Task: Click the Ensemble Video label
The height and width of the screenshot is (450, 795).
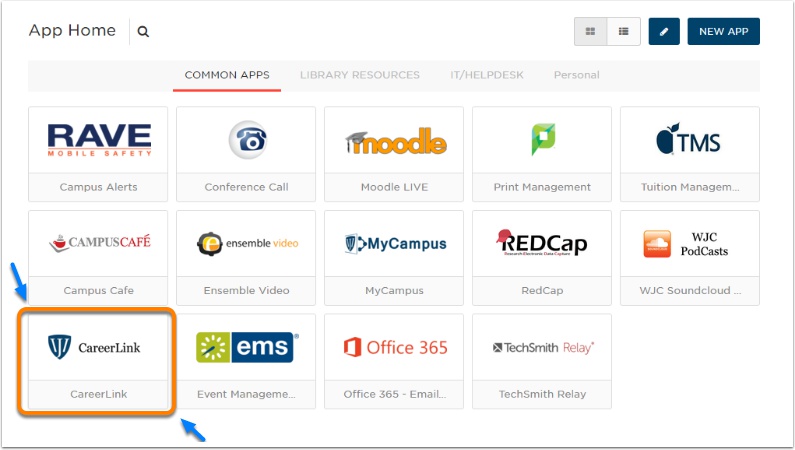Action: pyautogui.click(x=246, y=290)
